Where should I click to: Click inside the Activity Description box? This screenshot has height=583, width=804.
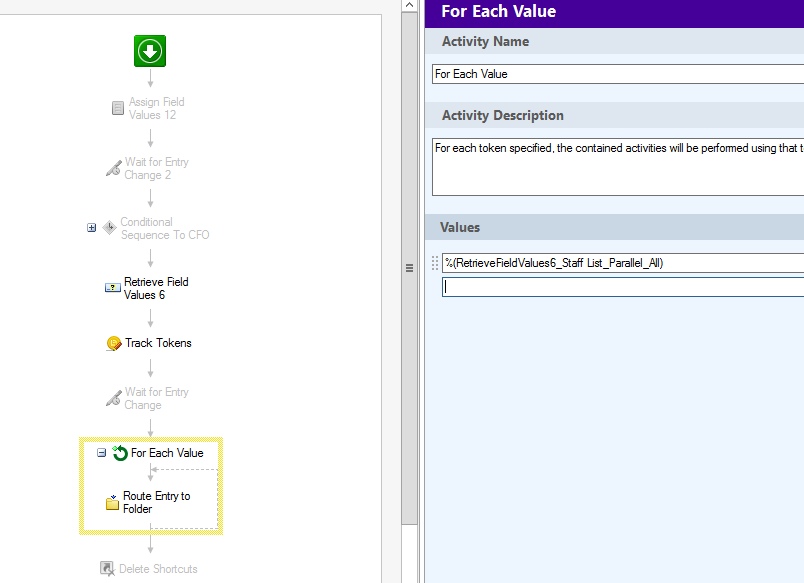click(x=618, y=167)
